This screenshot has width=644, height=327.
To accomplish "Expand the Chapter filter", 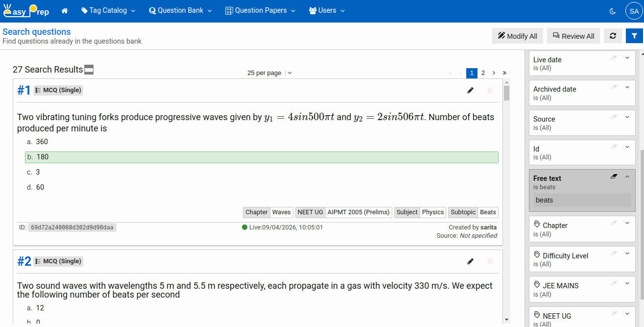I will (x=627, y=223).
